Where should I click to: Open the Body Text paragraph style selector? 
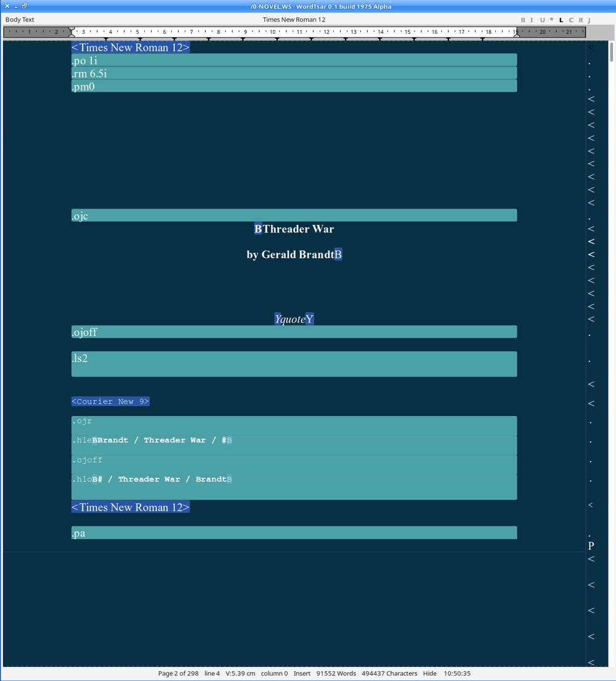pyautogui.click(x=20, y=20)
